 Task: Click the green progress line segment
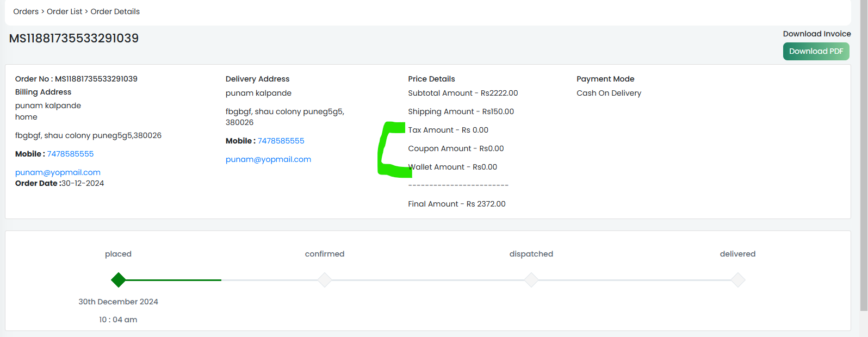[x=173, y=280]
